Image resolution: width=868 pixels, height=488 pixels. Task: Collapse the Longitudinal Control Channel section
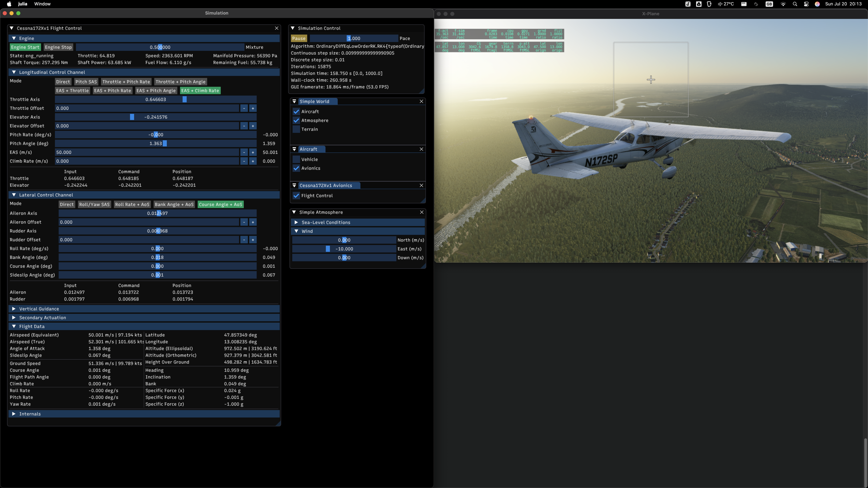tap(14, 72)
